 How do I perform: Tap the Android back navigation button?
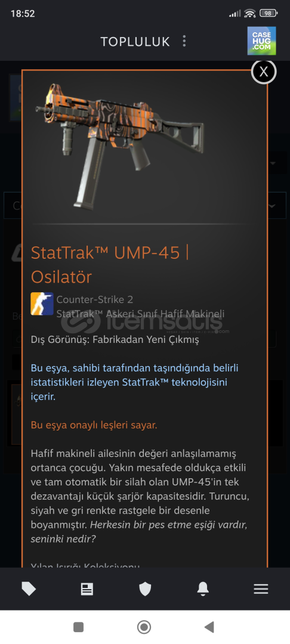click(x=209, y=627)
